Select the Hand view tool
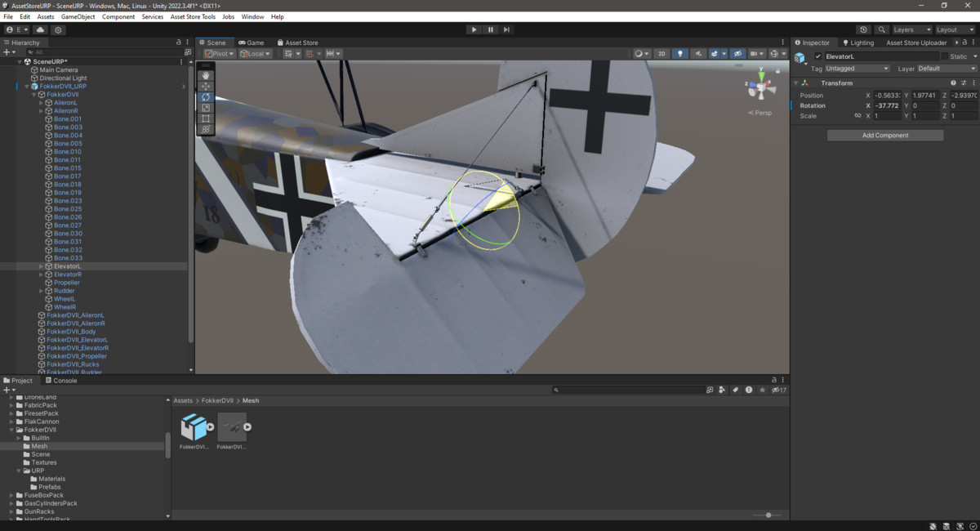This screenshot has width=980, height=531. tap(206, 75)
